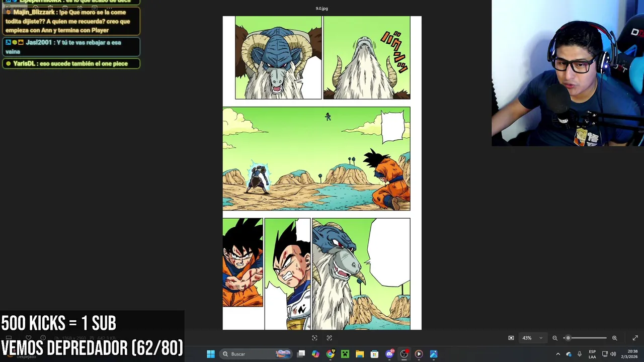Click the zoom slider handle
Image resolution: width=644 pixels, height=362 pixels.
[568, 338]
